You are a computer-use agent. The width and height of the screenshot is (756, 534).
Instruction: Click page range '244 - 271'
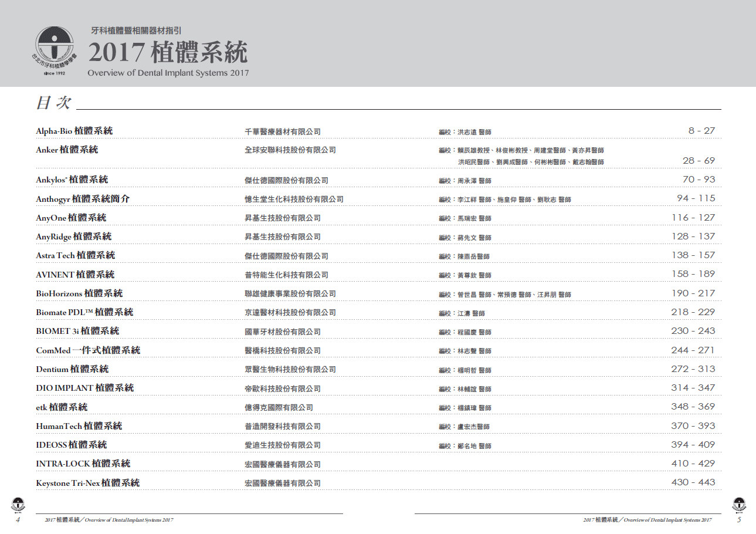coord(693,350)
